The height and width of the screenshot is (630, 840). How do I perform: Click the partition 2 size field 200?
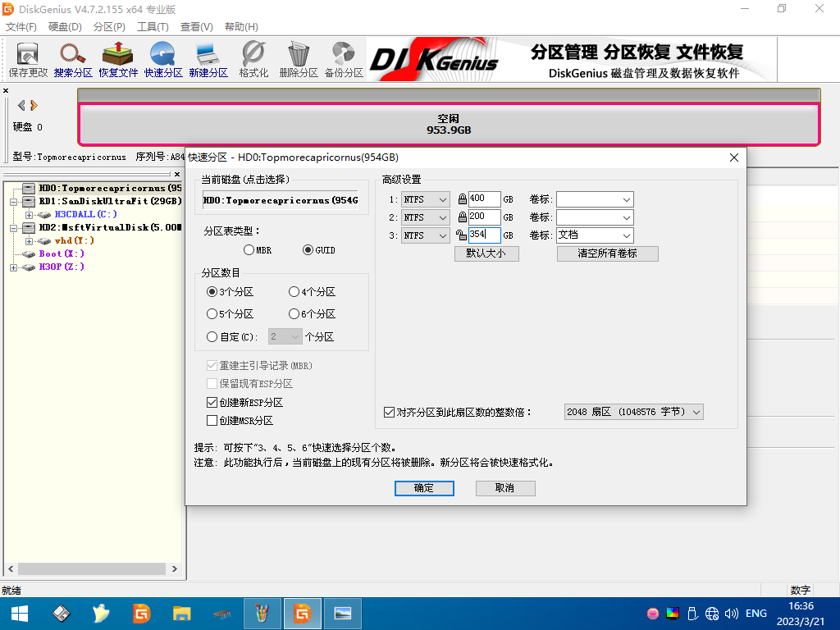(484, 217)
